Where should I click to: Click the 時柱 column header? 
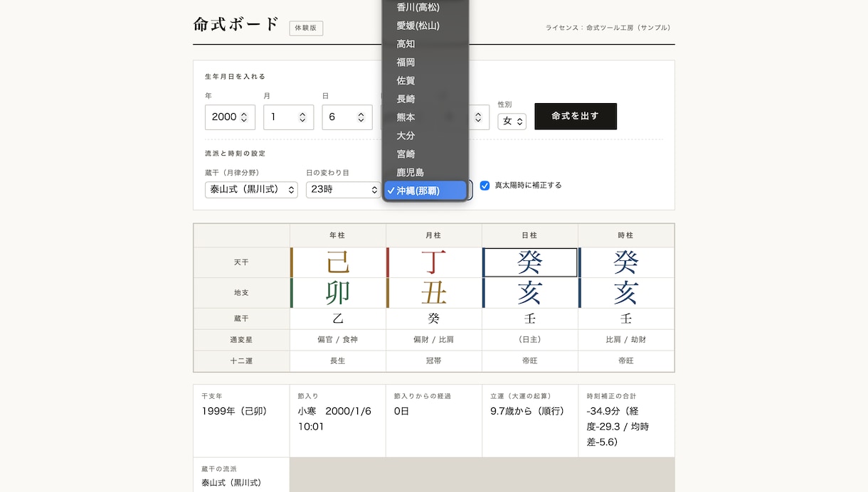626,235
